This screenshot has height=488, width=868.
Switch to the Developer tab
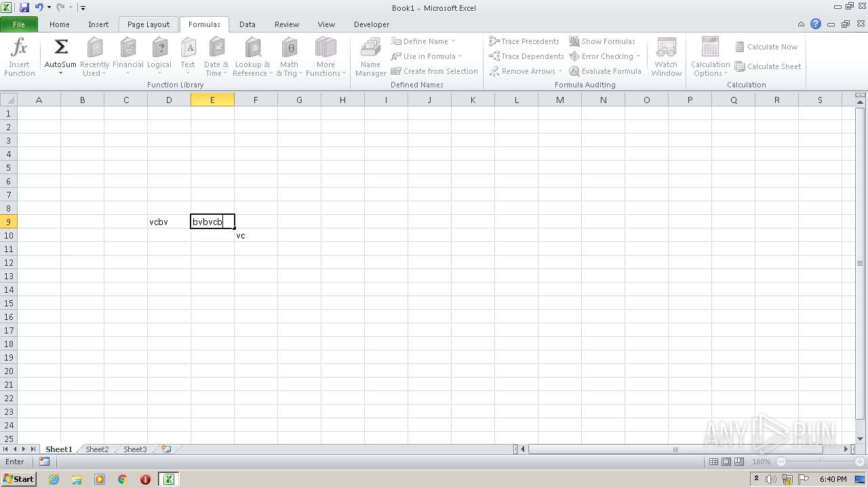click(372, 24)
